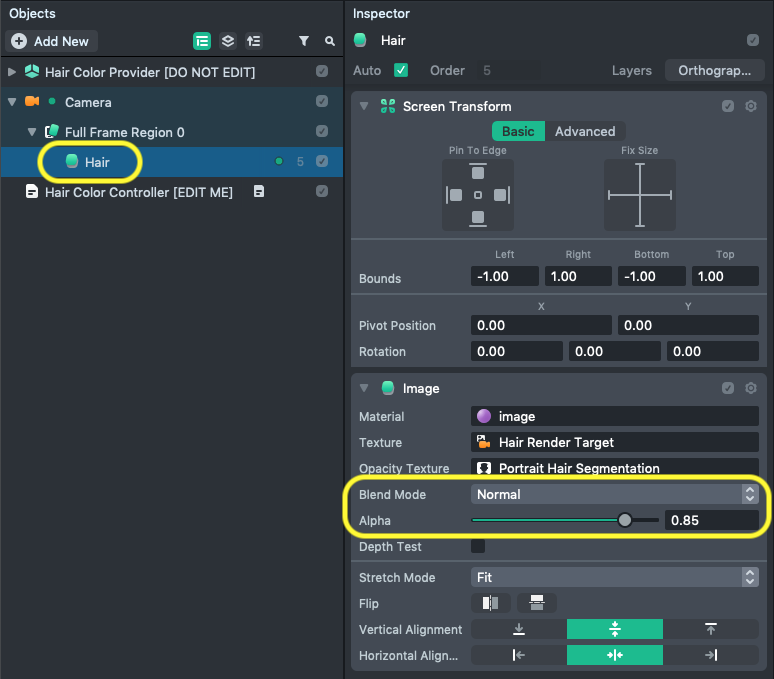Open the Stretch Mode dropdown
The width and height of the screenshot is (774, 679).
(614, 577)
